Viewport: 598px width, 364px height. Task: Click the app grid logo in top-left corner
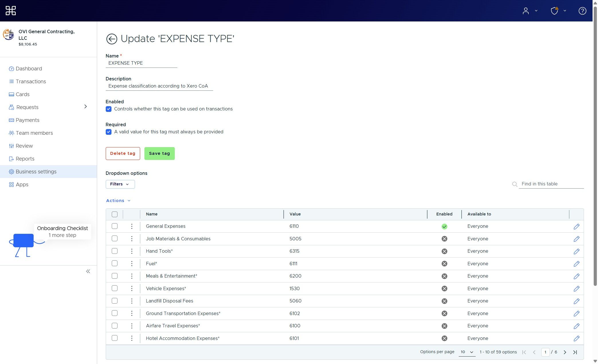click(10, 10)
